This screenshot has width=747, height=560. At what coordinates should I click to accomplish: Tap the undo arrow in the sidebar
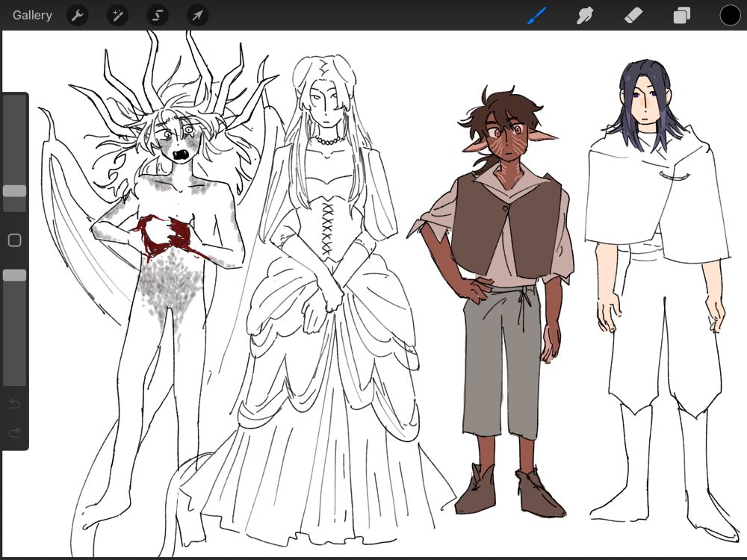(x=13, y=403)
